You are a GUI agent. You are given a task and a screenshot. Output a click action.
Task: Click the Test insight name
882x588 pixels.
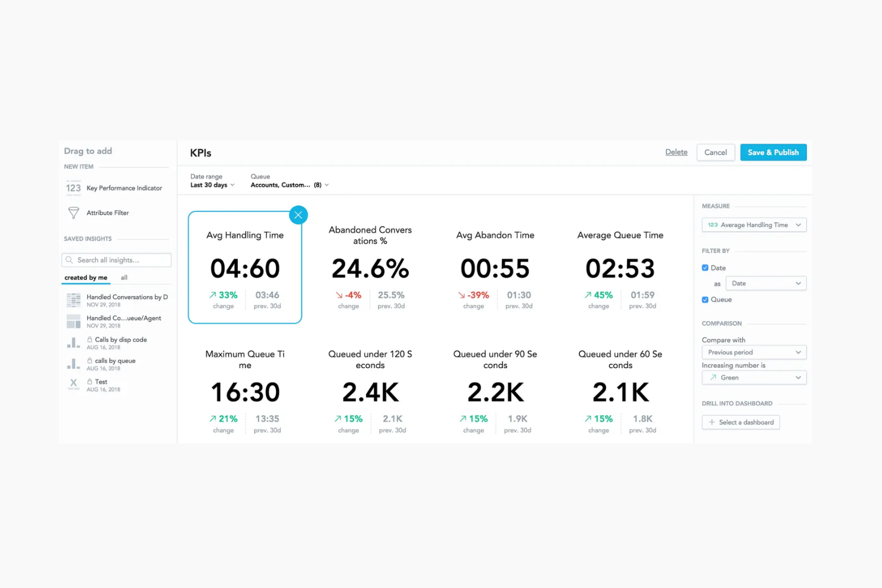tap(101, 382)
